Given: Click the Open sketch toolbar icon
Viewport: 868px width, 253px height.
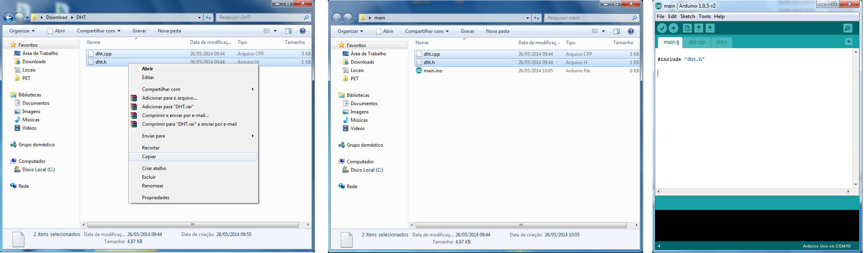Looking at the screenshot, I should (698, 28).
